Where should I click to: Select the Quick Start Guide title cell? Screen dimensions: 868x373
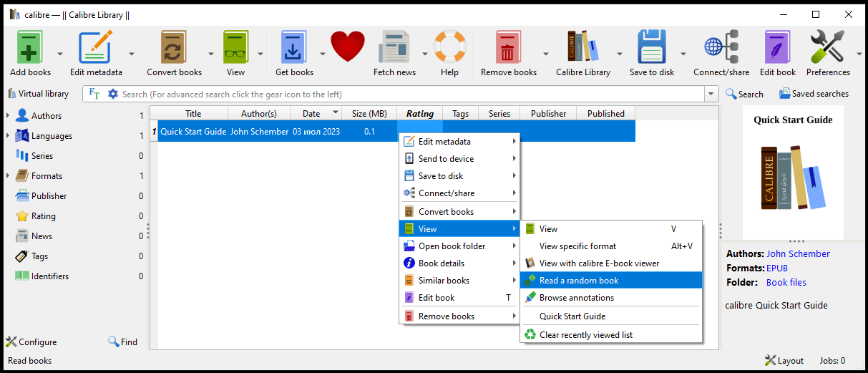193,131
